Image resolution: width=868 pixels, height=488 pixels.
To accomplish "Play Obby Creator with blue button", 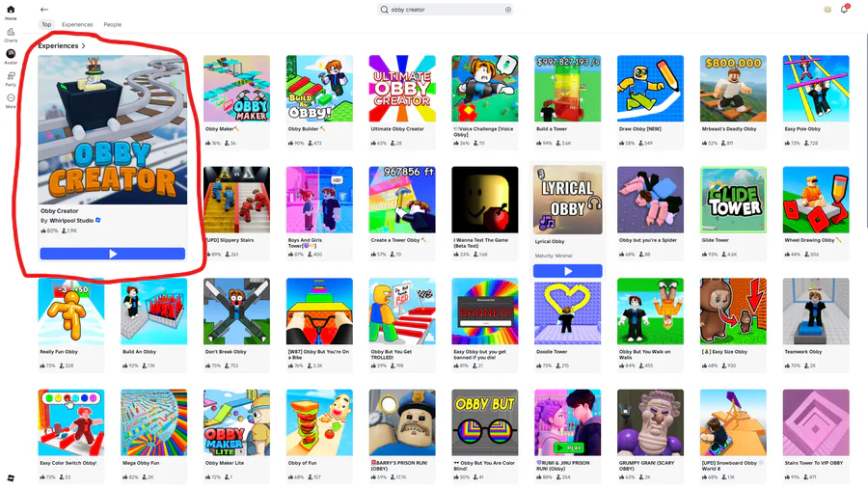I will [113, 254].
